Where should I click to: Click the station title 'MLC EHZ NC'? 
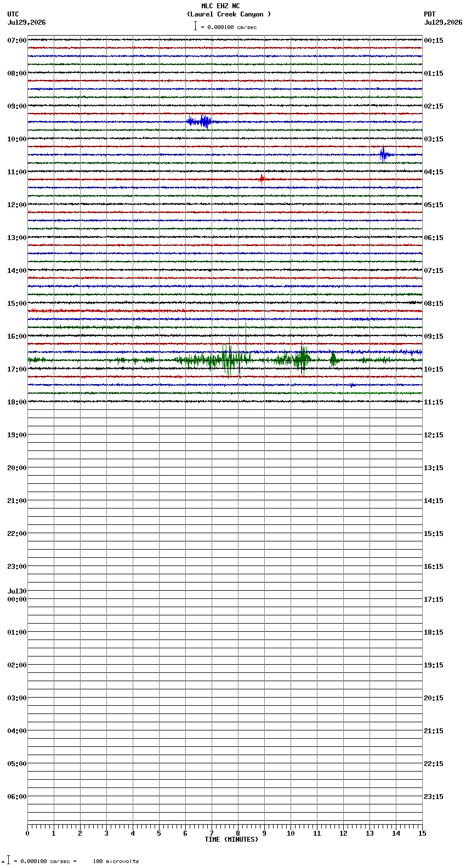pyautogui.click(x=220, y=6)
